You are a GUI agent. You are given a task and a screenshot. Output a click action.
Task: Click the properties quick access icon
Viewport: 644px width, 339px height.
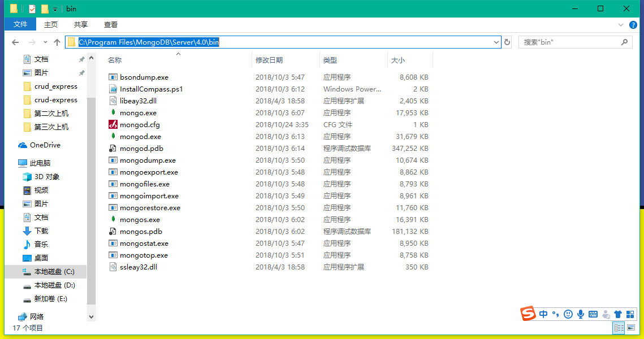(x=32, y=8)
